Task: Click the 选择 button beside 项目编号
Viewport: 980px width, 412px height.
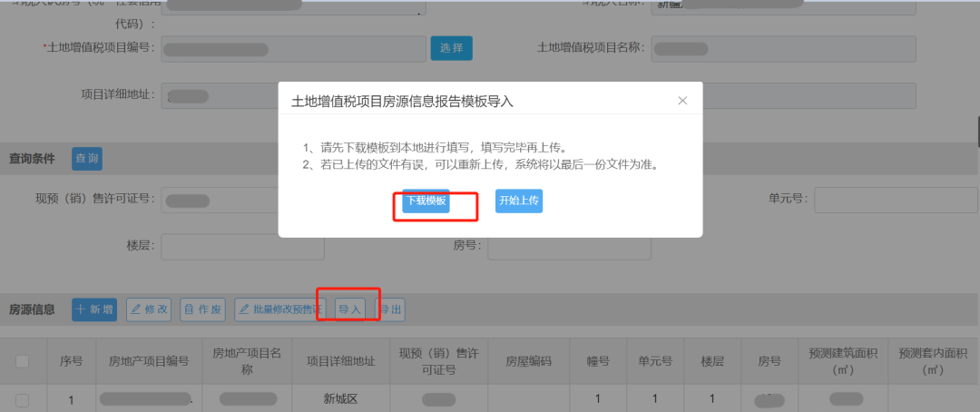Action: 451,48
